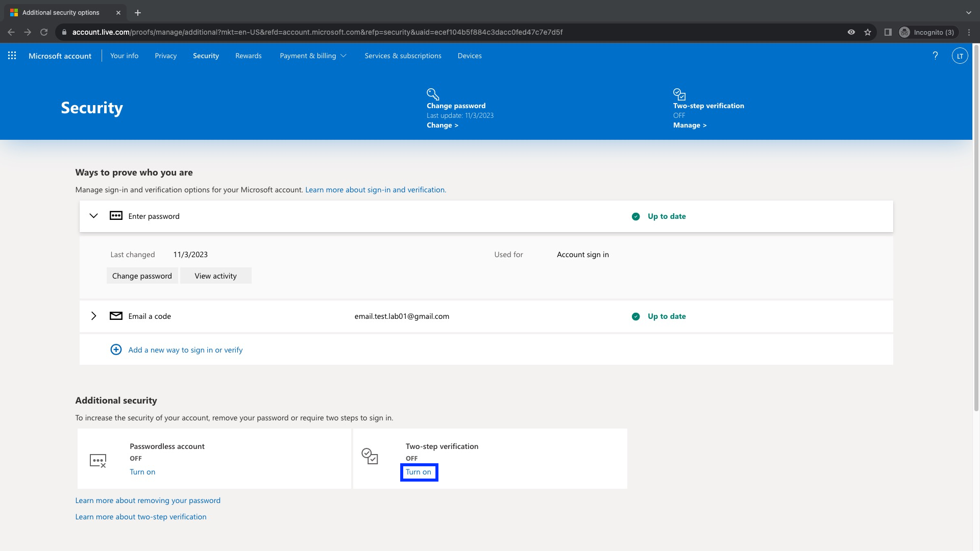Click the key icon above Change password

432,94
